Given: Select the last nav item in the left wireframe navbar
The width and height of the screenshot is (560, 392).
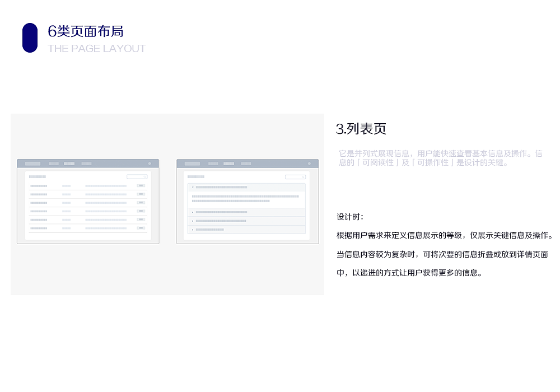Looking at the screenshot, I should 86,164.
